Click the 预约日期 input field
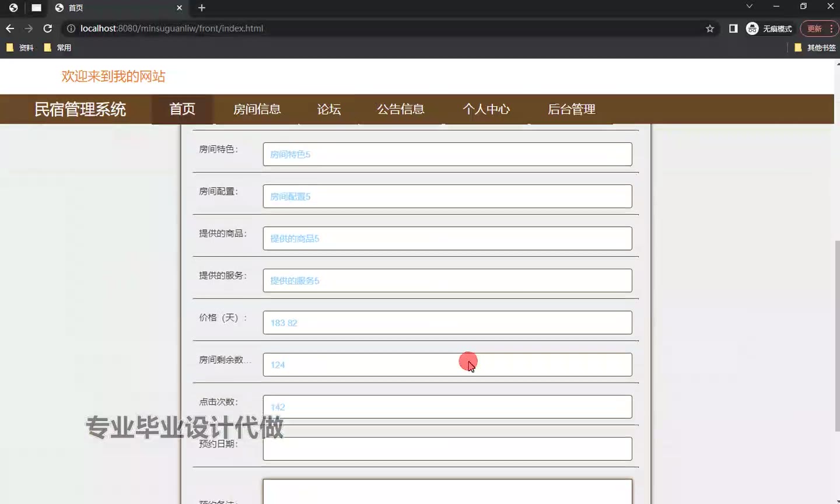 (x=447, y=449)
